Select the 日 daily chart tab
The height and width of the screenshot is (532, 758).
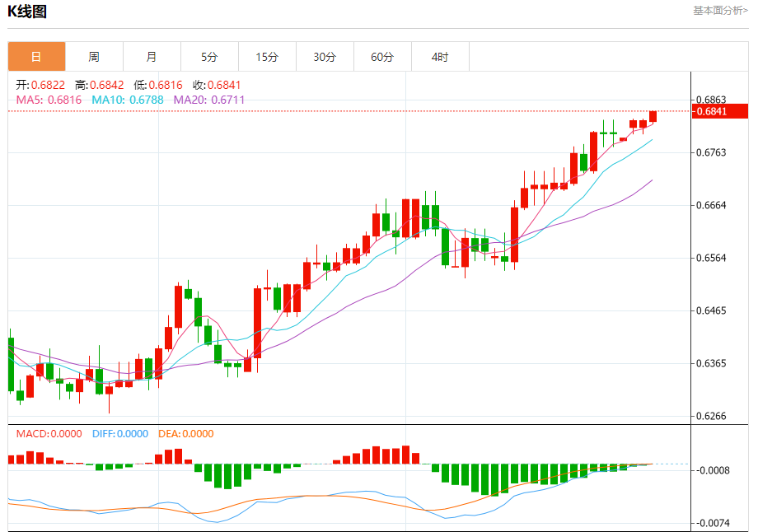pyautogui.click(x=36, y=57)
